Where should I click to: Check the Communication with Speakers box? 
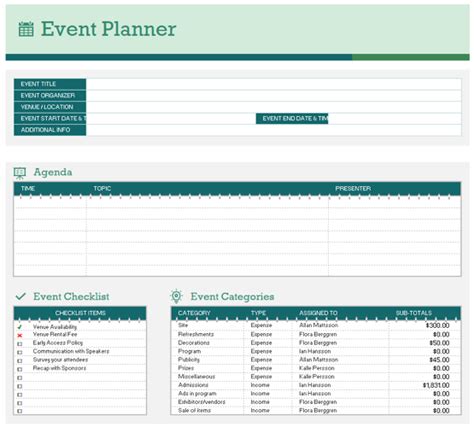tap(20, 352)
